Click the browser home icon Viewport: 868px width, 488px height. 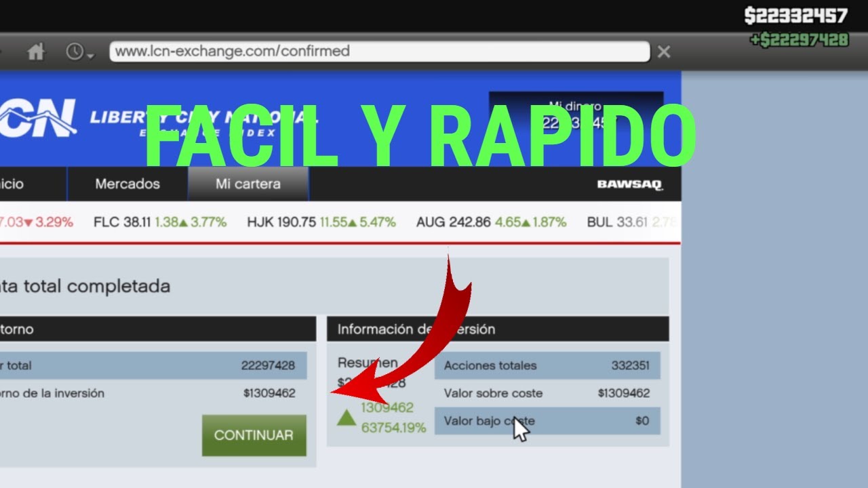click(x=36, y=52)
